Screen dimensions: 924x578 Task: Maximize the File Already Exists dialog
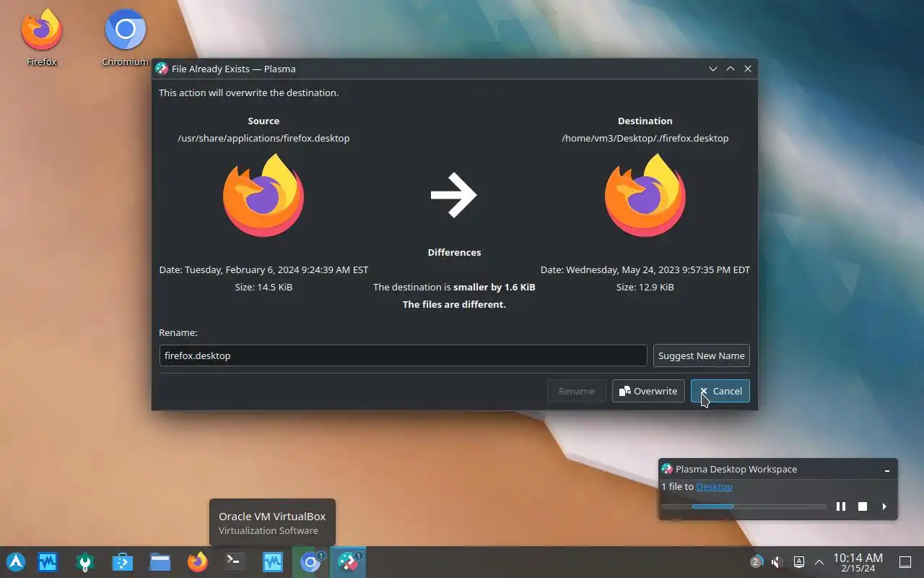click(x=731, y=69)
